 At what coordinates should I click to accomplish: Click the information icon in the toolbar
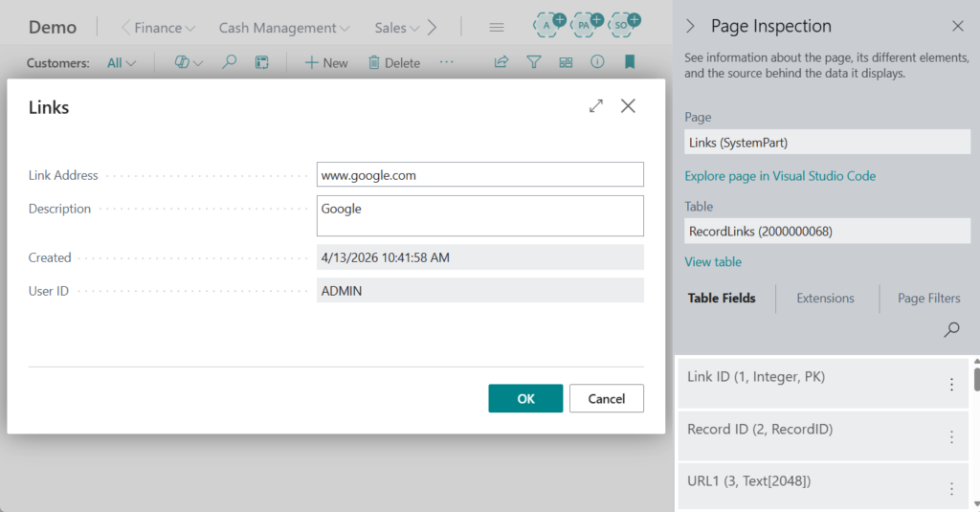[597, 62]
